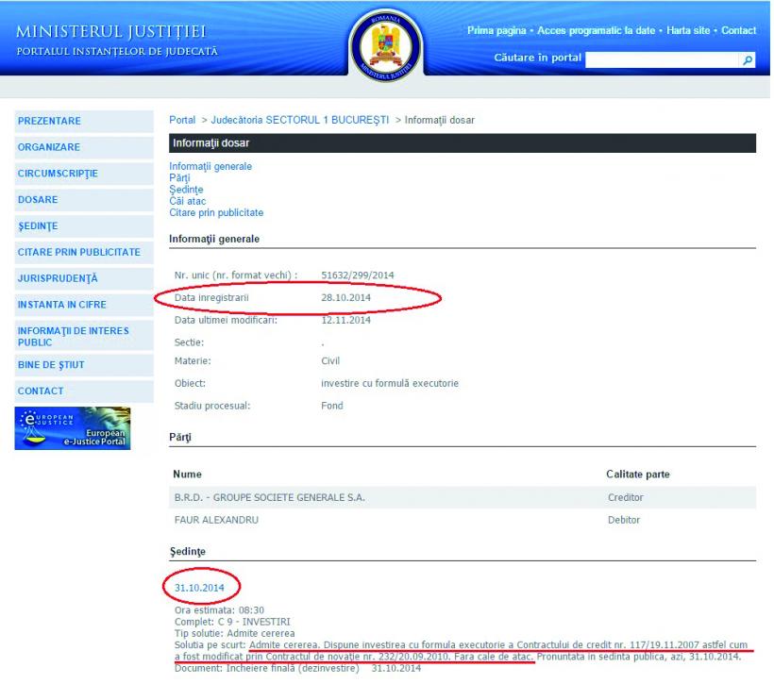Open the European e-Justice Portal banner
This screenshot has height=700, width=774.
click(73, 427)
